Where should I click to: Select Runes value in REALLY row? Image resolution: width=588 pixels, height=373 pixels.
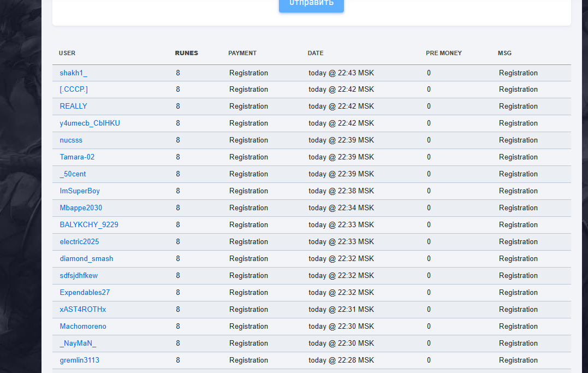click(x=178, y=106)
